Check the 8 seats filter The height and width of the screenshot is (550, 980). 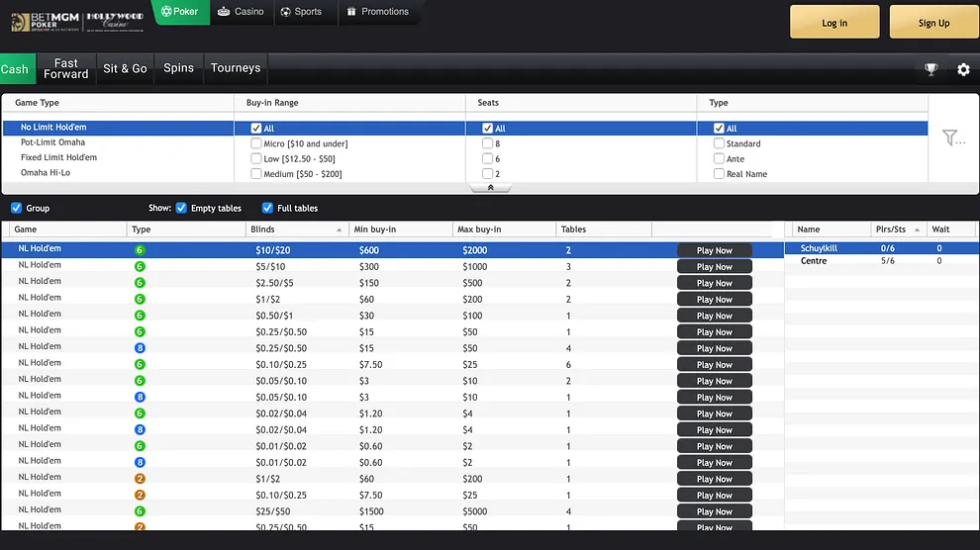tap(487, 143)
